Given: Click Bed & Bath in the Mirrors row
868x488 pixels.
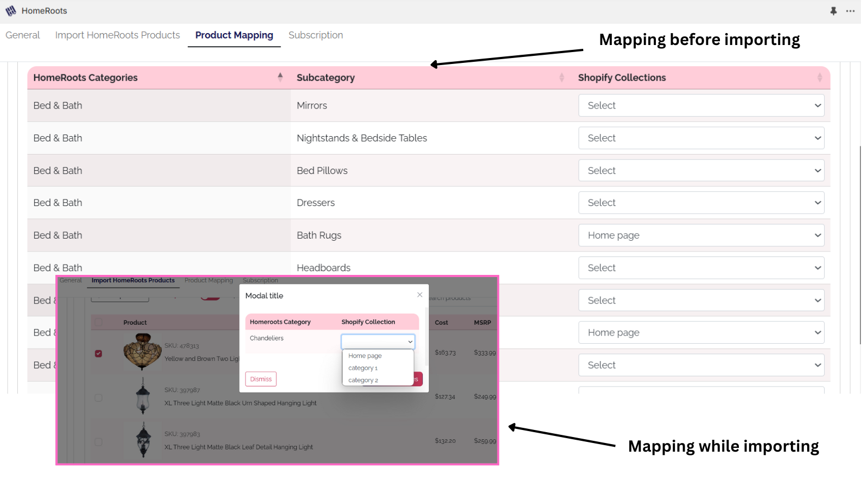Looking at the screenshot, I should click(58, 106).
